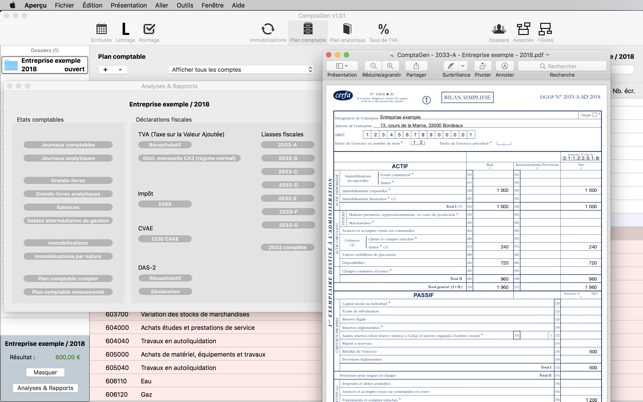Click the Immobilisations par nature button
Image resolution: width=643 pixels, height=402 pixels.
[x=68, y=256]
